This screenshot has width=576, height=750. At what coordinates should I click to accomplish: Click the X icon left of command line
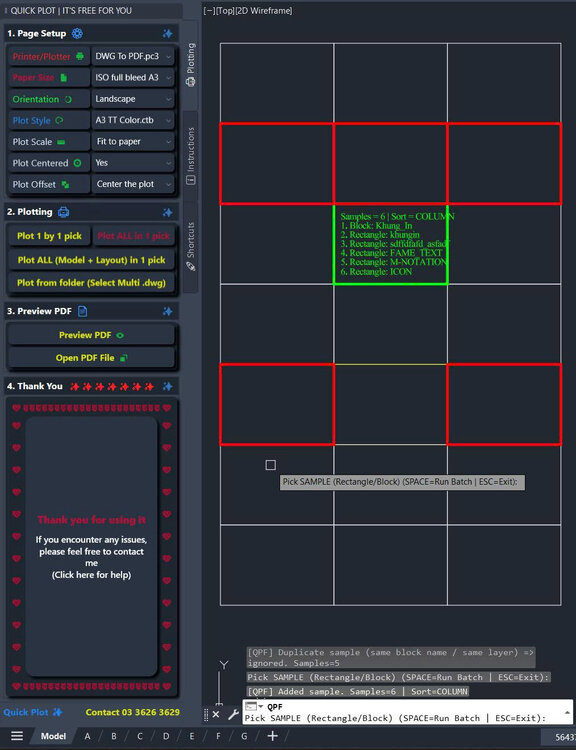pyautogui.click(x=216, y=715)
